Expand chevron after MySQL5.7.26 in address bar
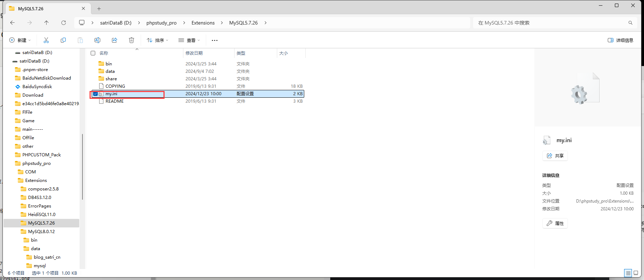This screenshot has height=280, width=644. tap(265, 23)
